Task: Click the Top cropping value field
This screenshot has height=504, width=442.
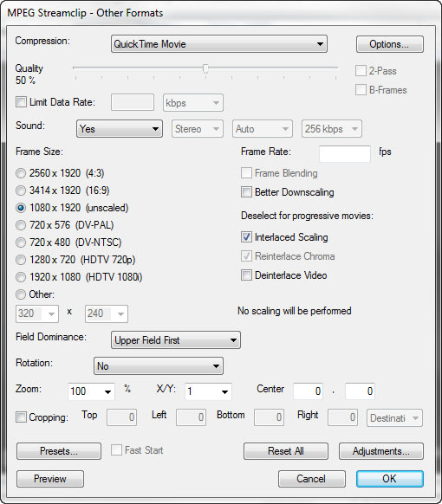Action: coord(121,417)
